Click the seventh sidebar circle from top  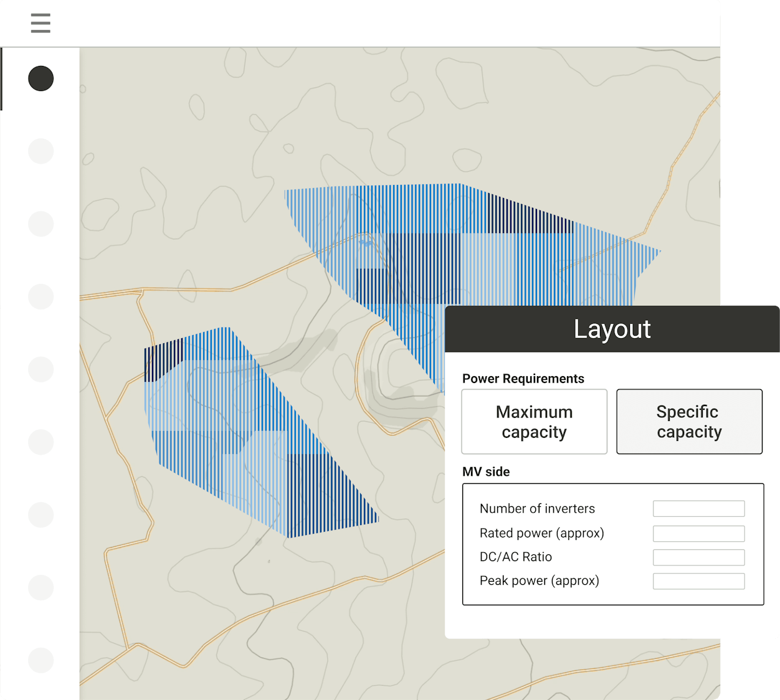41,515
